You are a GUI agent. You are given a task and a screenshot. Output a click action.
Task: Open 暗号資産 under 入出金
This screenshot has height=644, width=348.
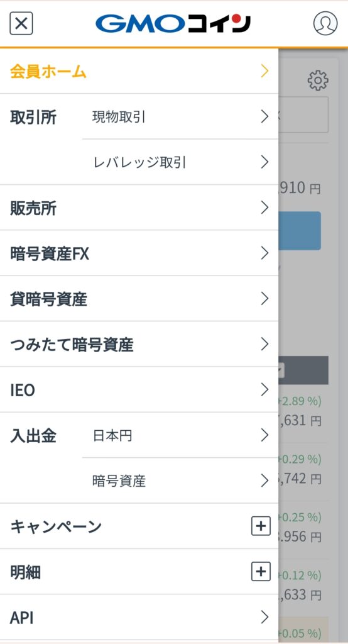click(180, 480)
